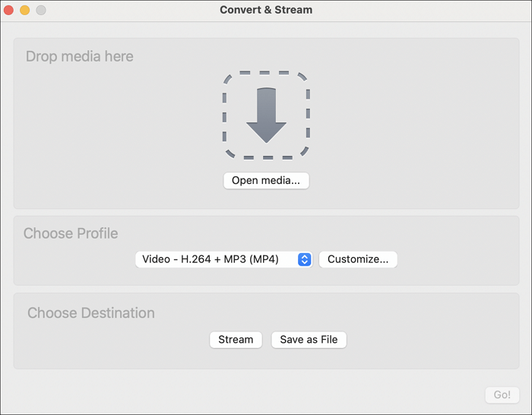Image resolution: width=532 pixels, height=415 pixels.
Task: Close the Convert & Stream window
Action: tap(9, 11)
